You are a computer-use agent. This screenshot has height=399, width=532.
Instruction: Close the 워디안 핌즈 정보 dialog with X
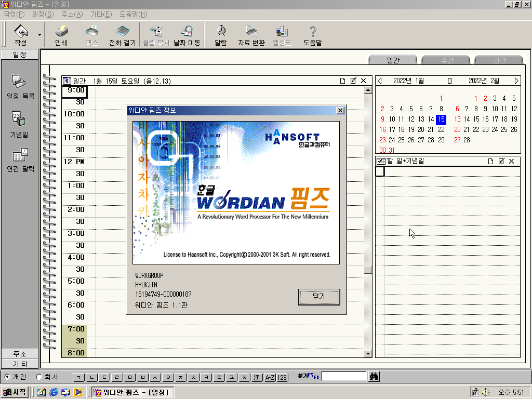point(340,110)
